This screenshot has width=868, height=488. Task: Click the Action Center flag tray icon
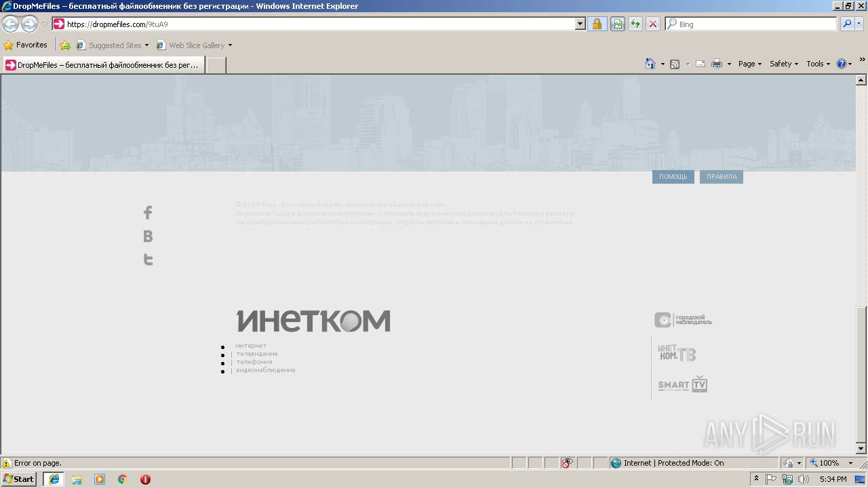point(772,479)
